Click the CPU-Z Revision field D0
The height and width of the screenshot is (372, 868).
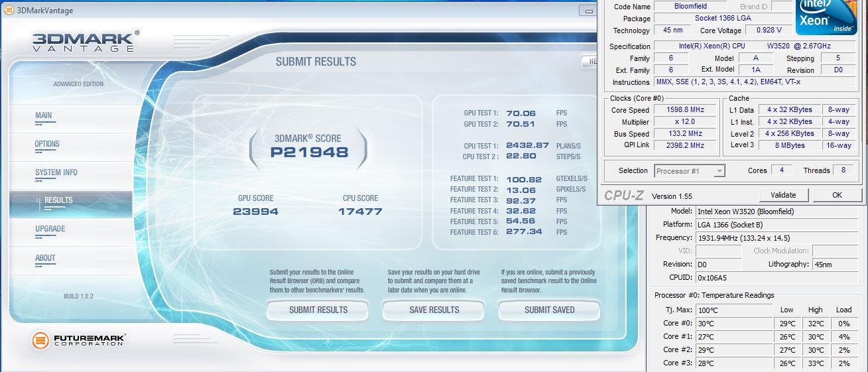coord(838,70)
